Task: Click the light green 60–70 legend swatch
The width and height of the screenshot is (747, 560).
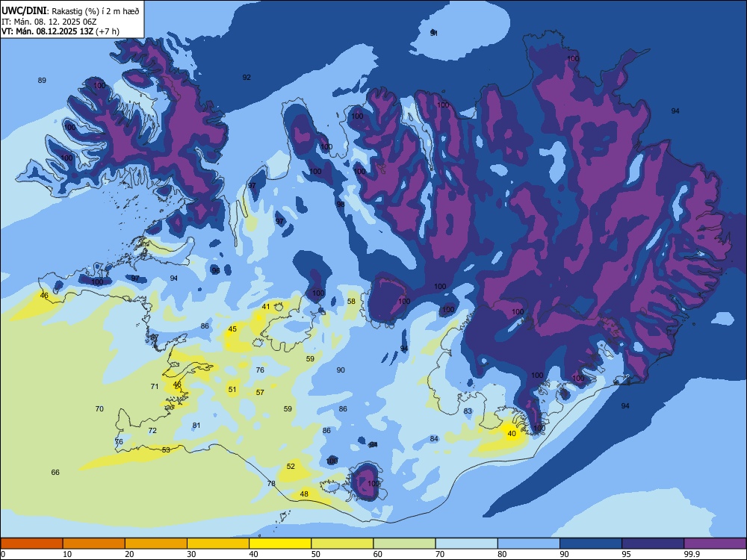Action: click(404, 544)
